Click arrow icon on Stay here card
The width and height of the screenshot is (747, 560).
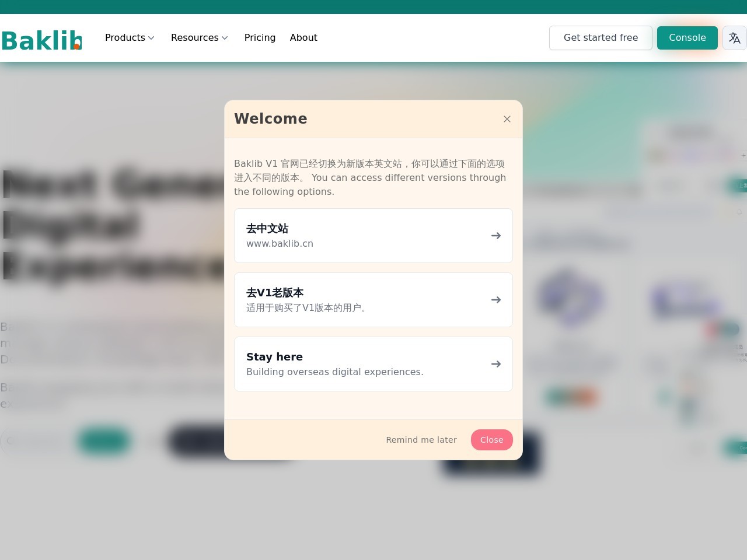coord(496,364)
